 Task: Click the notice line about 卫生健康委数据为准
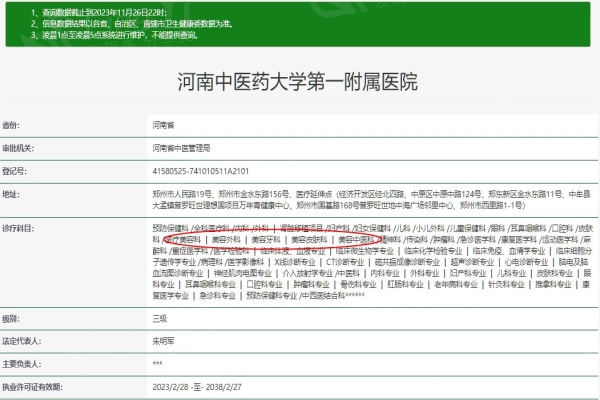click(132, 24)
